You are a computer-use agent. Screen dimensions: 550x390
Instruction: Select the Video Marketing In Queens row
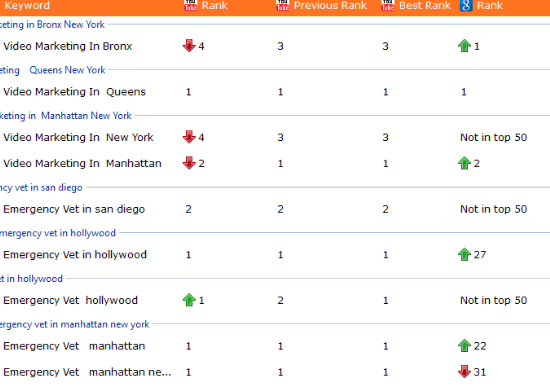tap(275, 92)
